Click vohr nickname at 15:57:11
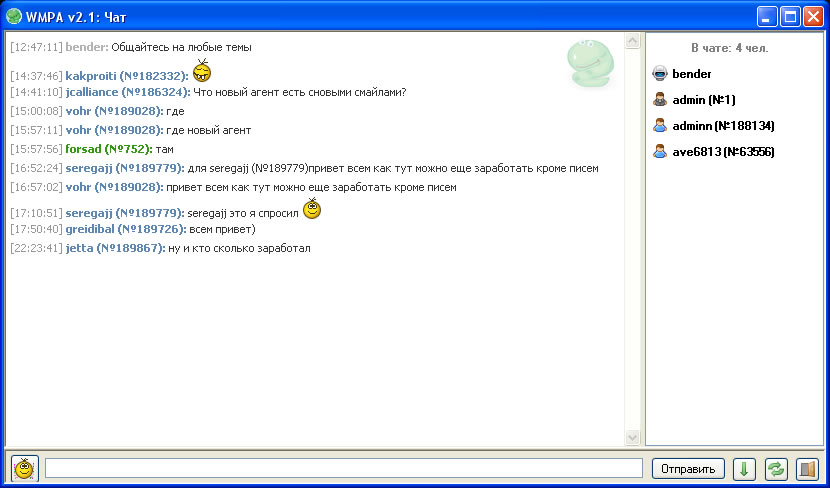The height and width of the screenshot is (488, 830). 114,130
